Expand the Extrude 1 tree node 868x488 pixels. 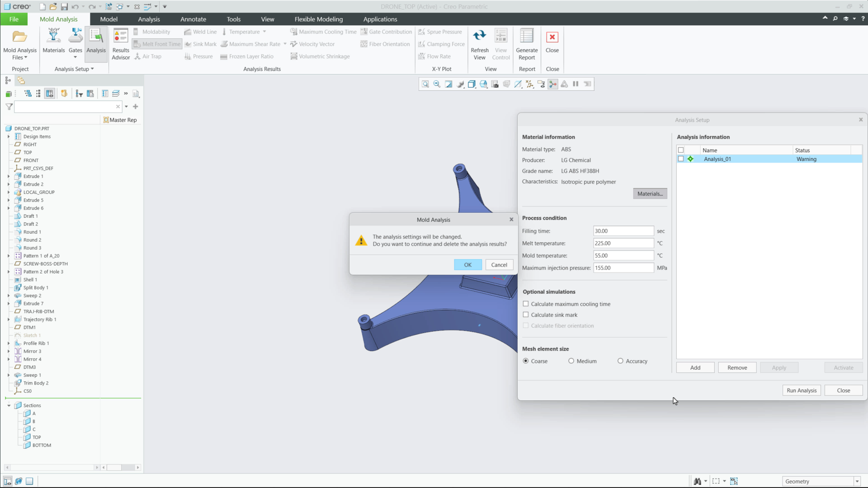point(9,176)
